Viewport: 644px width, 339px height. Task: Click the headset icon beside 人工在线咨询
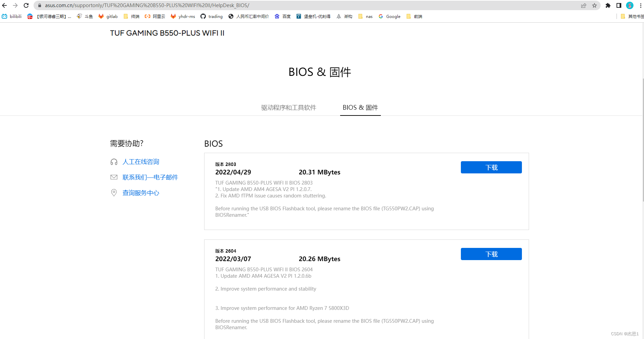point(114,162)
